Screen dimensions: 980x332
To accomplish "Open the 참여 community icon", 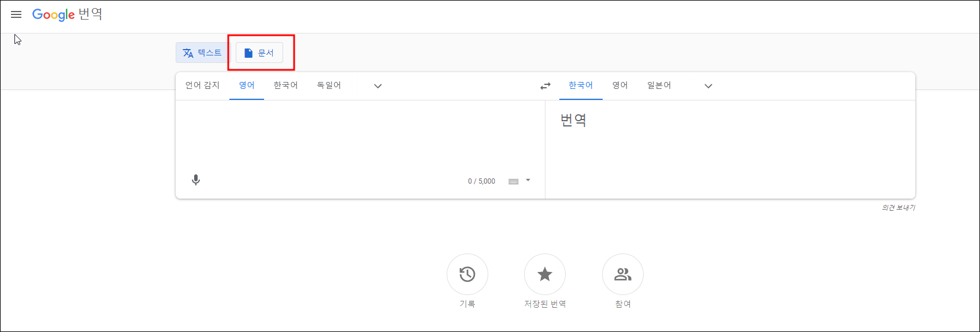I will 623,274.
